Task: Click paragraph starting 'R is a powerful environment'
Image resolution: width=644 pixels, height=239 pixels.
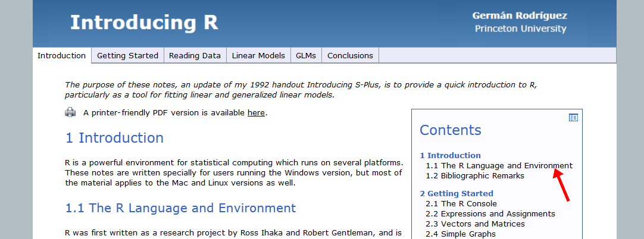Action: pos(234,172)
